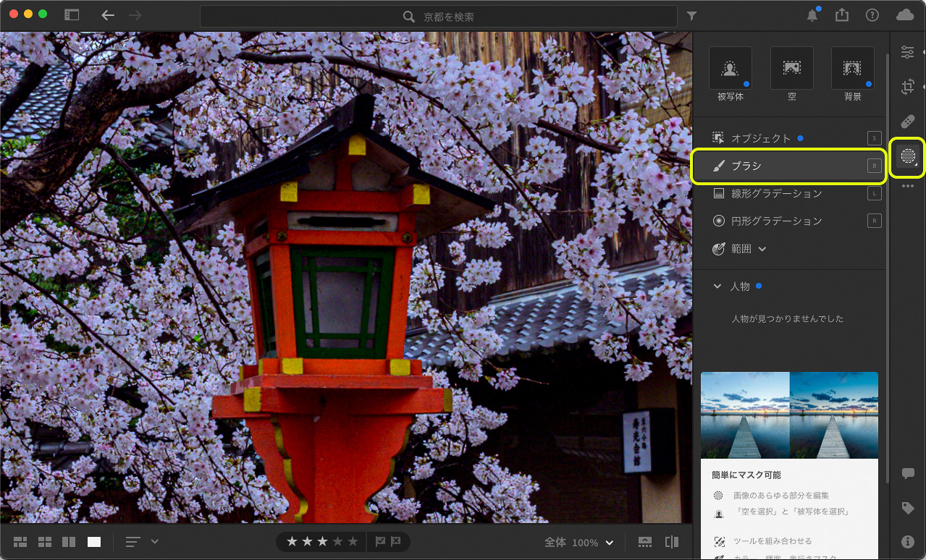Switch to single photo view mode

coord(93,541)
